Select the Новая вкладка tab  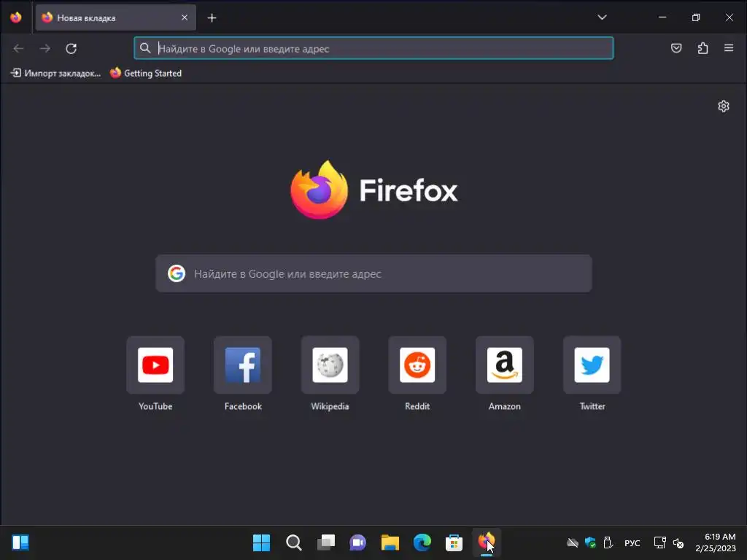[116, 17]
